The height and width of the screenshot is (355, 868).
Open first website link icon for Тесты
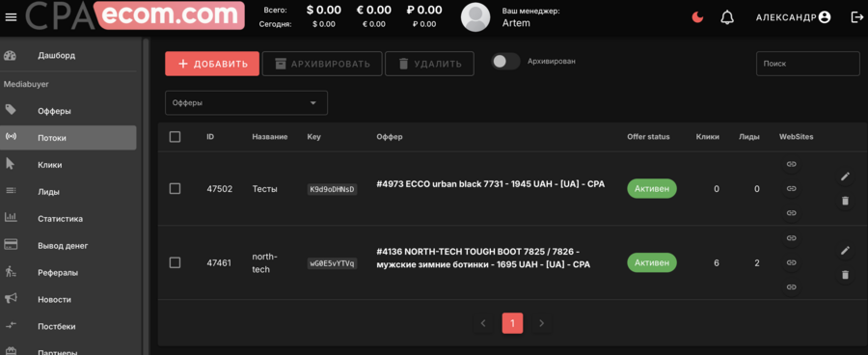(791, 164)
